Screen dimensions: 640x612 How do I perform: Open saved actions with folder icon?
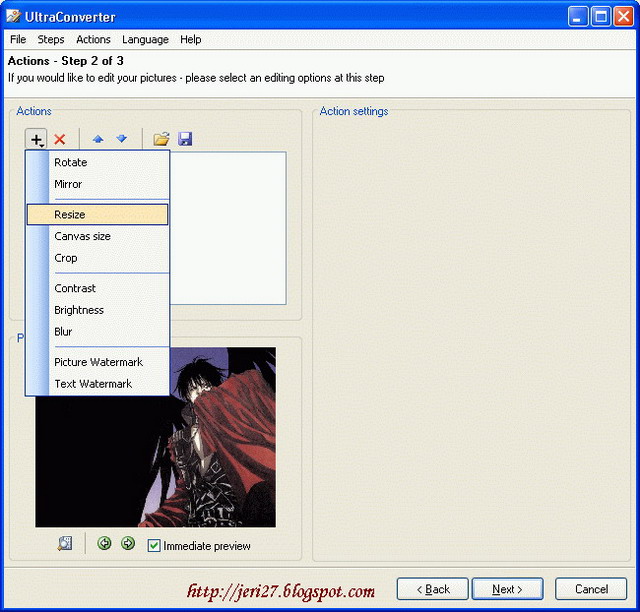[x=161, y=139]
